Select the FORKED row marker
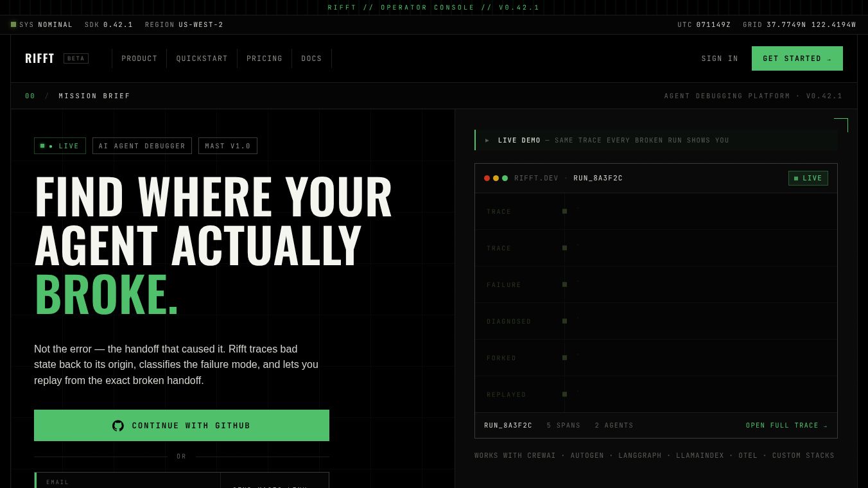 coord(564,358)
